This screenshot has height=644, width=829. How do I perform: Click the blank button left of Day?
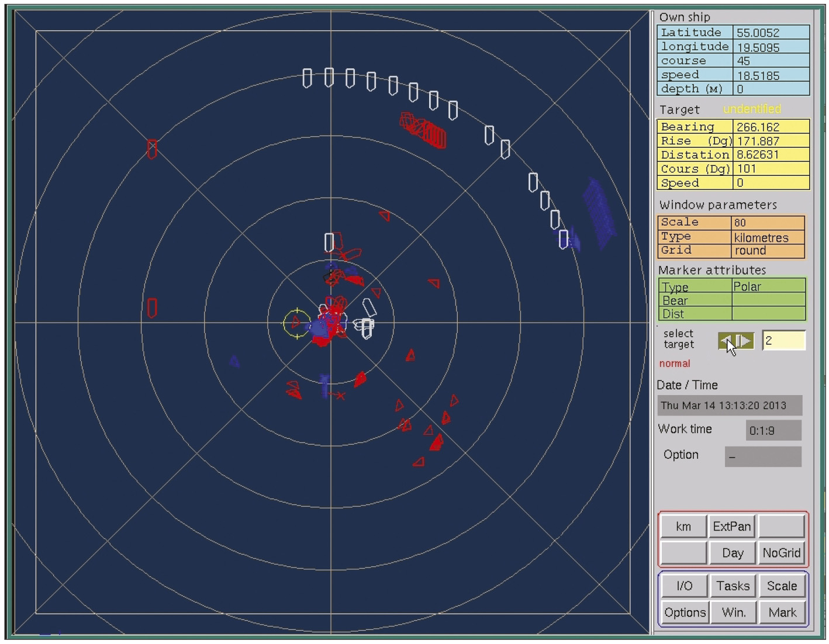(683, 553)
